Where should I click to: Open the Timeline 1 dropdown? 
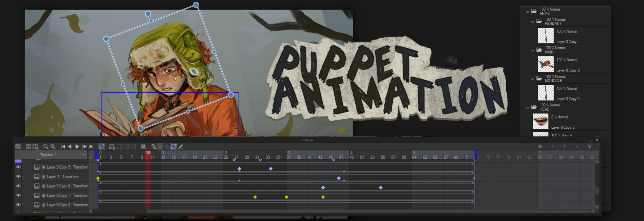(84, 155)
